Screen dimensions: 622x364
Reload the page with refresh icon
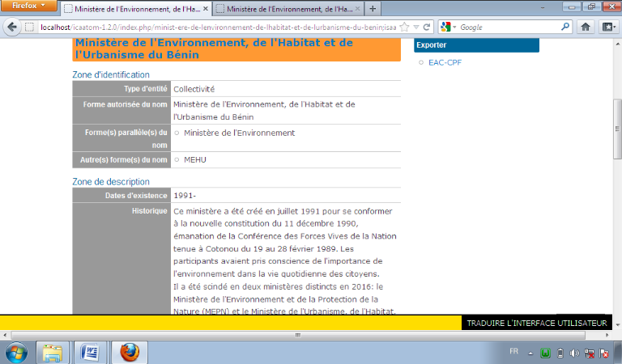coord(427,27)
